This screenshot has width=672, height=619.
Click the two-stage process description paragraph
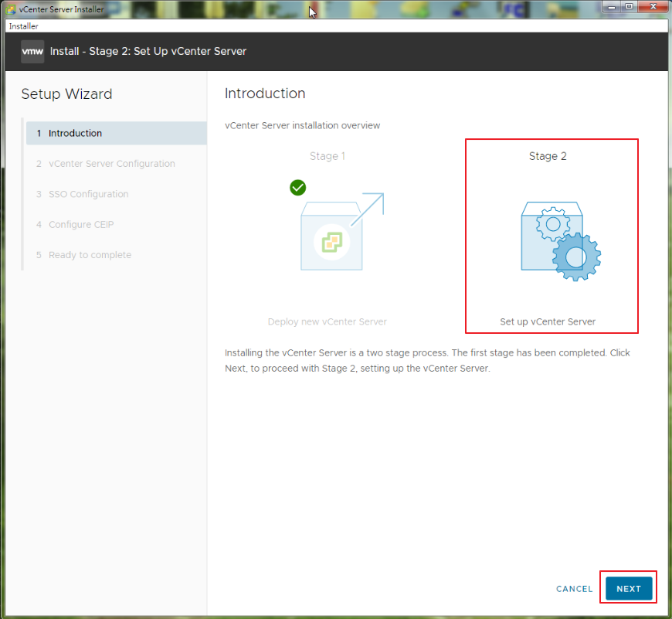pyautogui.click(x=427, y=361)
